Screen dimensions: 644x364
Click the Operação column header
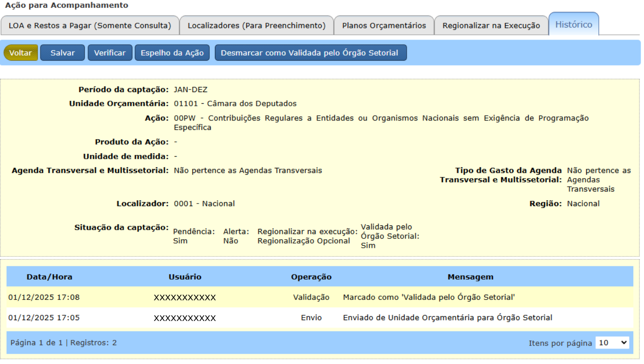pyautogui.click(x=311, y=277)
